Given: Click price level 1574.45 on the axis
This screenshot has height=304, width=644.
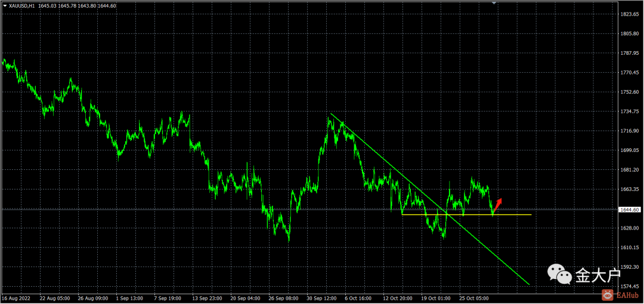Looking at the screenshot, I should point(630,286).
